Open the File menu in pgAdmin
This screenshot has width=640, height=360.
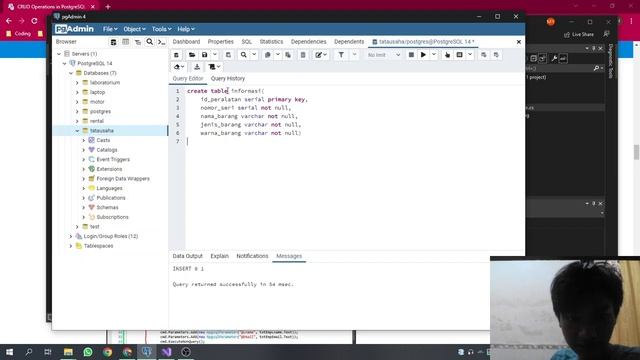(x=110, y=29)
